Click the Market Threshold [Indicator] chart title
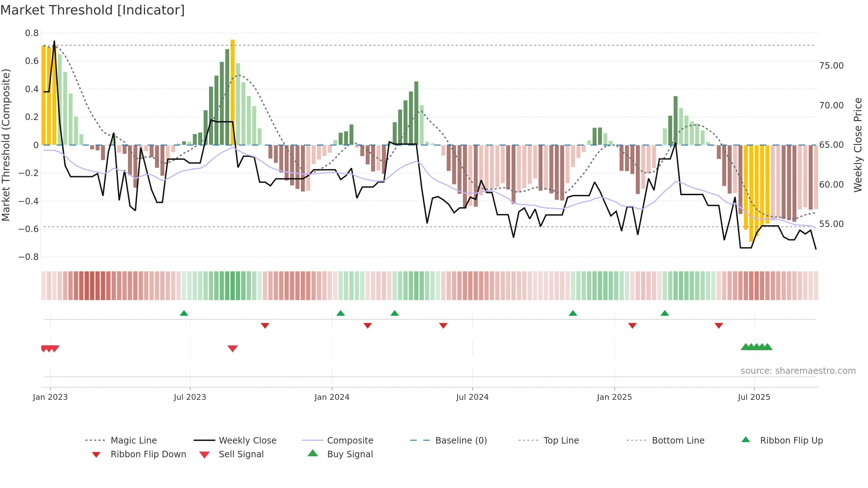The height and width of the screenshot is (488, 868). [x=93, y=10]
